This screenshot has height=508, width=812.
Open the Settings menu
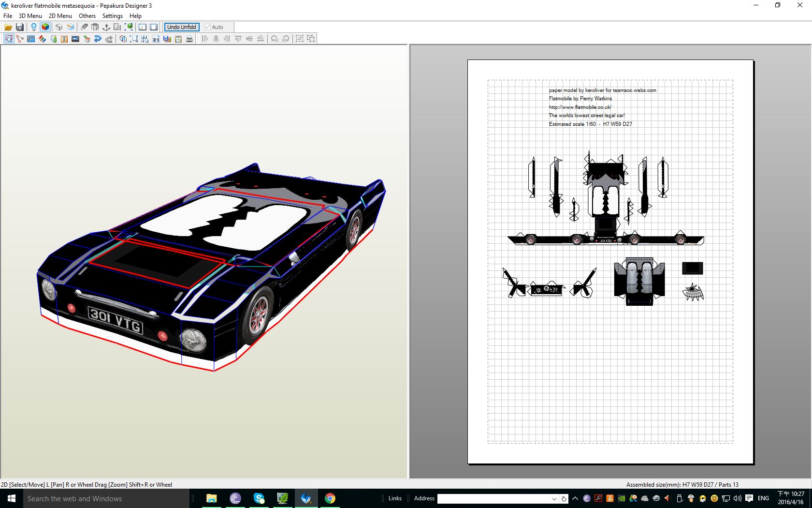pos(112,16)
